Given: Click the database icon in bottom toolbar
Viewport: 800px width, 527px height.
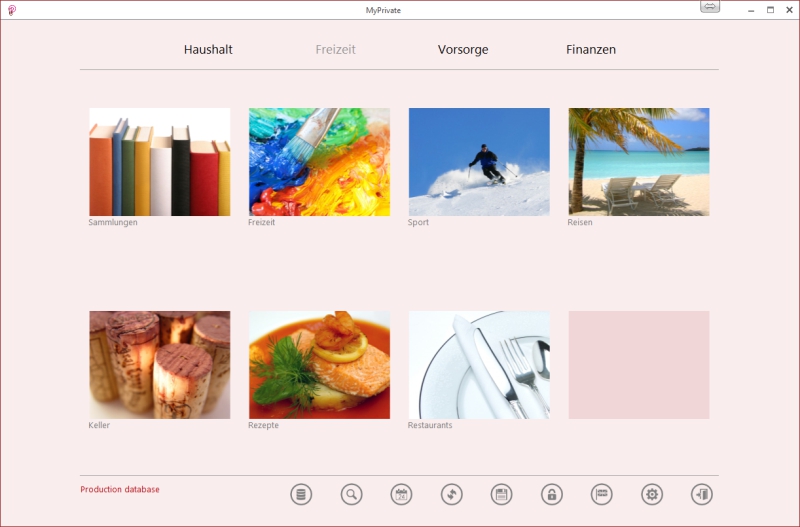Looking at the screenshot, I should (x=301, y=494).
